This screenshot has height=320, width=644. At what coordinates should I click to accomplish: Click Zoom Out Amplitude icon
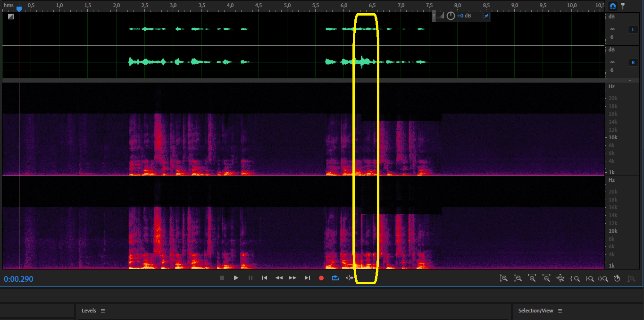coord(518,278)
